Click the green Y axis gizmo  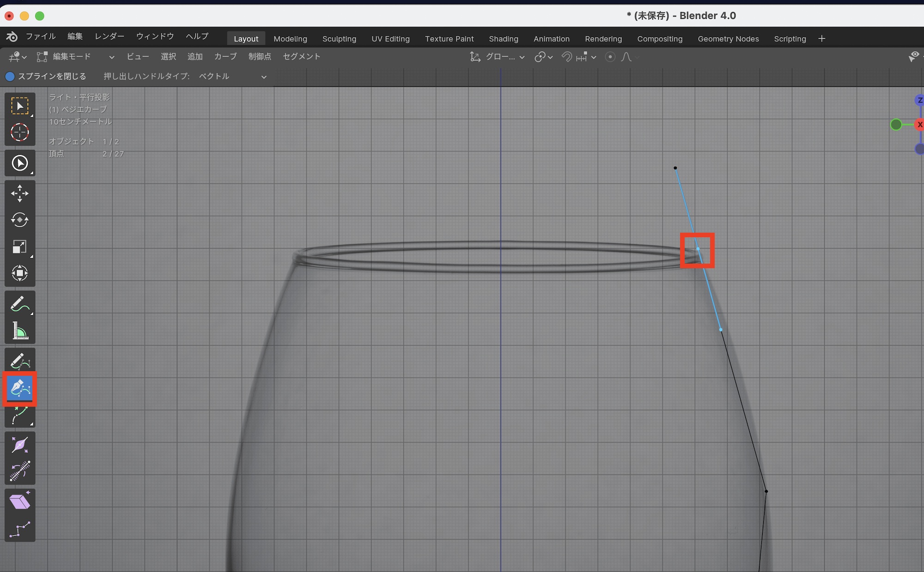(x=896, y=125)
